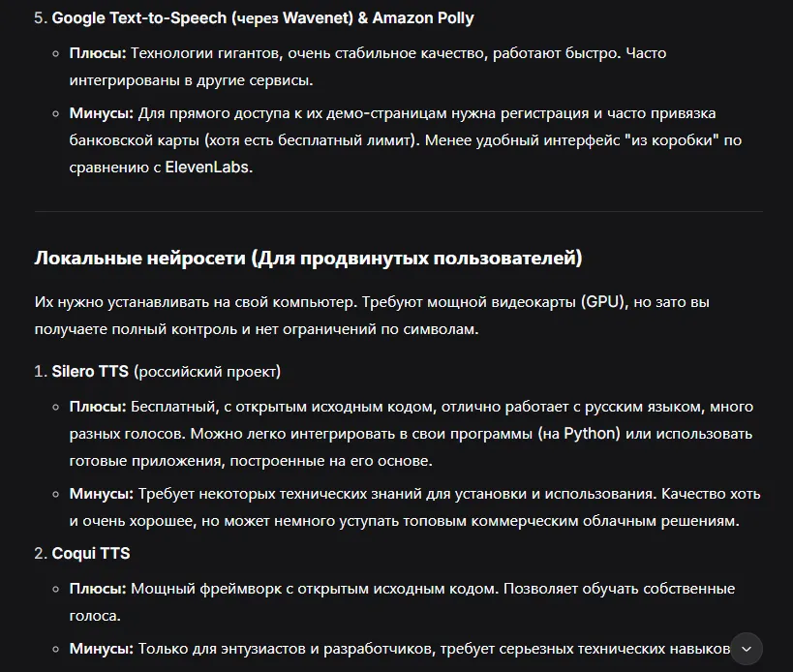Screen dimensions: 793x672
Task: Click the 'Silero TTS' list item title
Action: point(90,372)
